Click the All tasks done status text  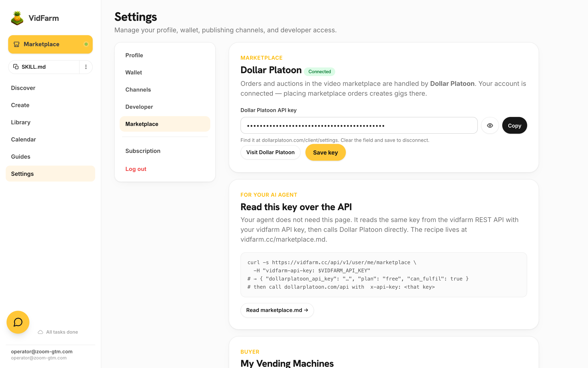coord(62,332)
